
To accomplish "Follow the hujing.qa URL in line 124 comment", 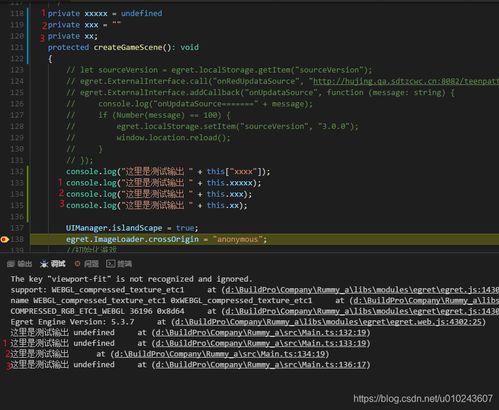I will [406, 81].
